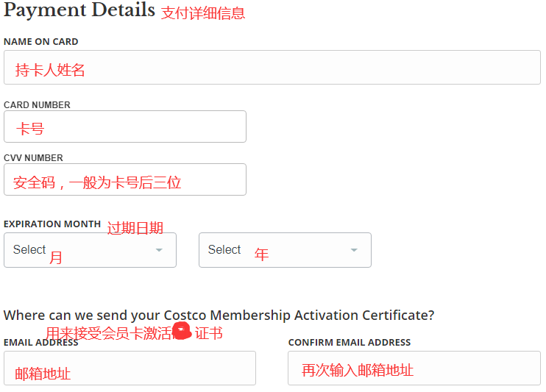Click the EMAIL ADDRESS label
This screenshot has height=392, width=546.
(x=41, y=343)
